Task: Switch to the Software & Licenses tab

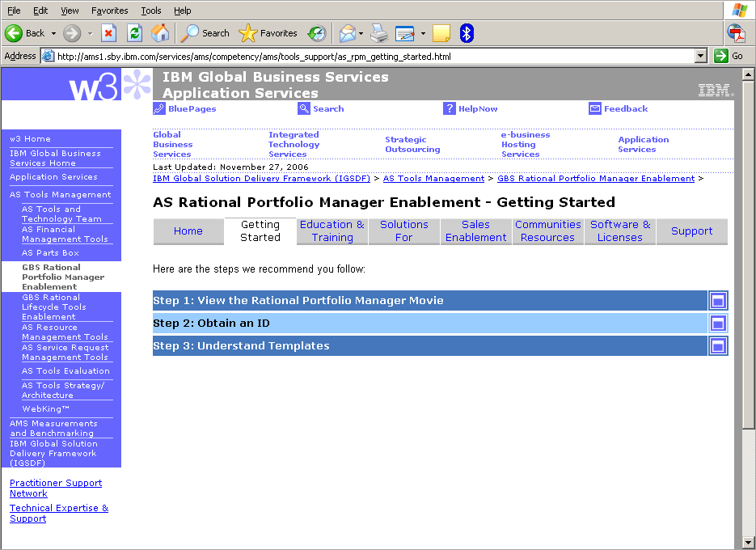Action: click(x=620, y=231)
